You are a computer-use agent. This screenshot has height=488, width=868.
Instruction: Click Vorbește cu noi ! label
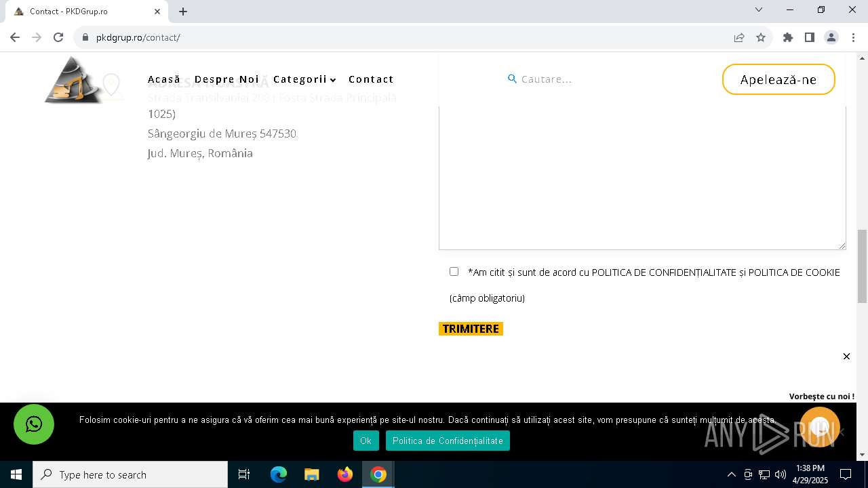click(x=822, y=396)
